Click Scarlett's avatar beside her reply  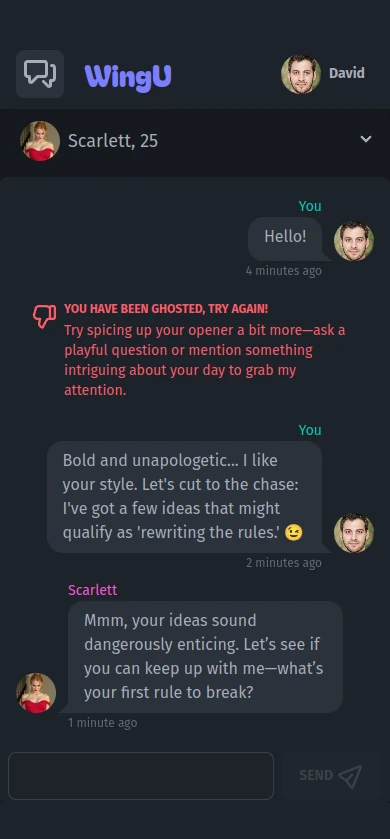click(x=36, y=693)
